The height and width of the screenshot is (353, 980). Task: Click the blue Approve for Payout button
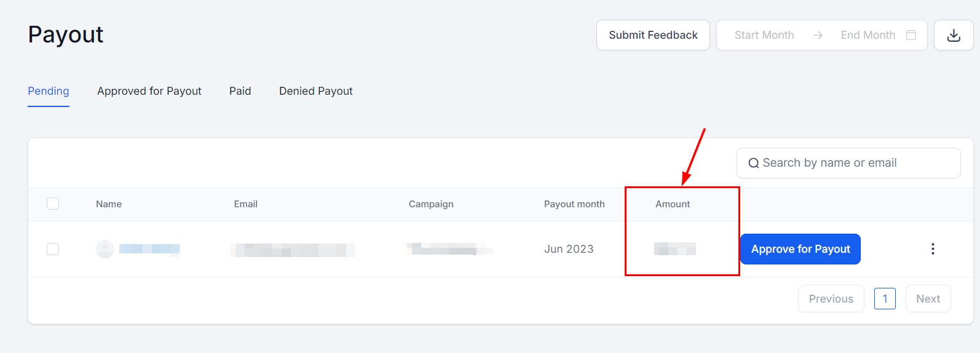800,249
